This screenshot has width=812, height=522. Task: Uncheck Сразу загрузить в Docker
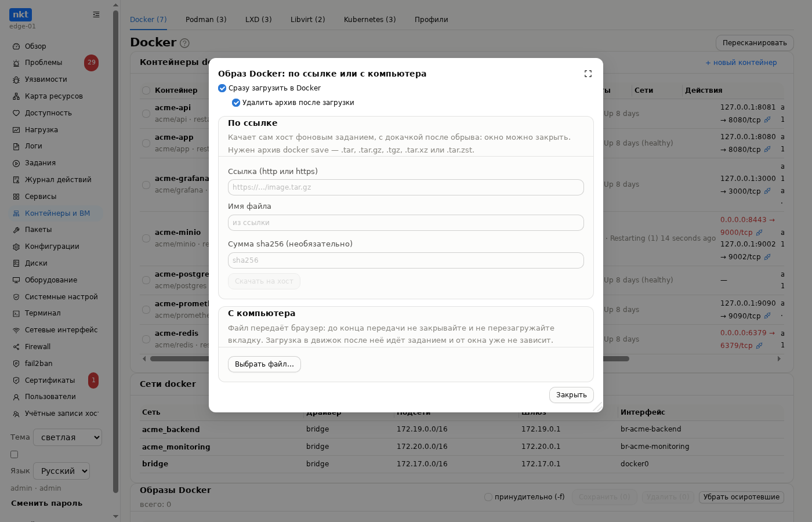tap(222, 88)
